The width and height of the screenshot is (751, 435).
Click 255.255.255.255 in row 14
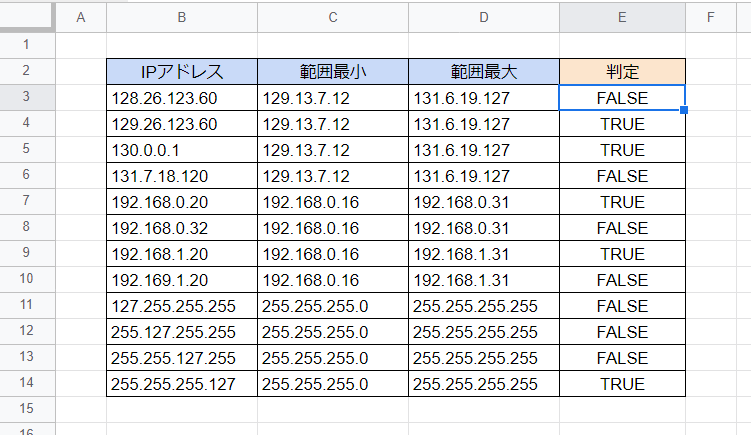point(484,383)
